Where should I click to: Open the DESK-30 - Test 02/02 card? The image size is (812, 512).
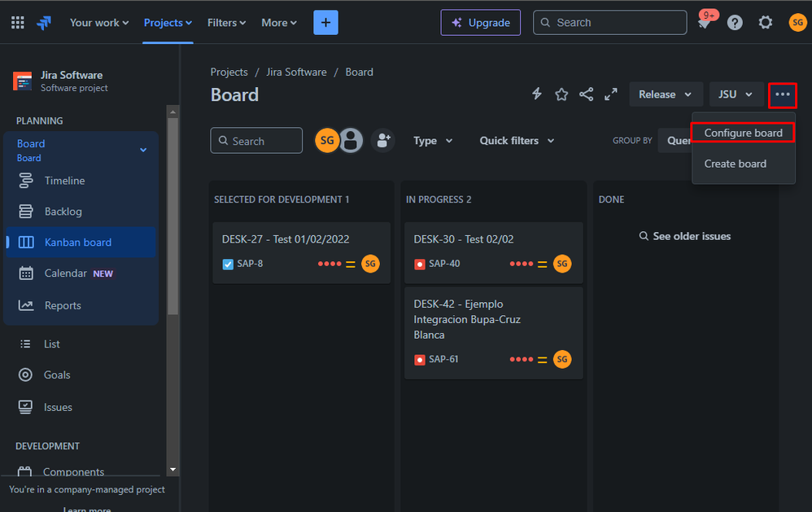tap(494, 253)
